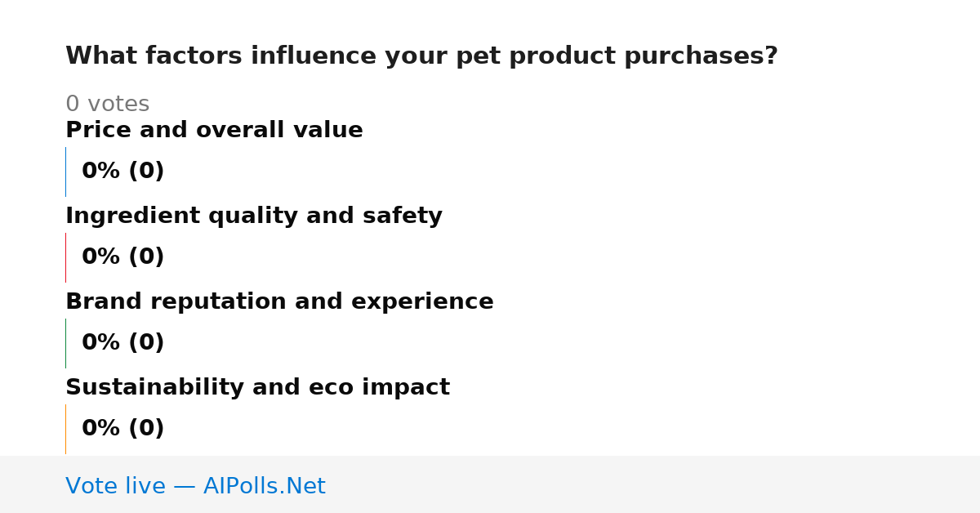This screenshot has height=513, width=980.
Task: Click the word Brand in the third option
Action: tap(97, 302)
